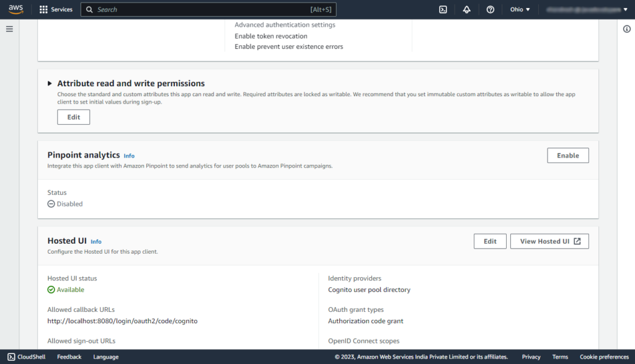Open the Language selector in the footer
The height and width of the screenshot is (364, 635).
tap(105, 357)
